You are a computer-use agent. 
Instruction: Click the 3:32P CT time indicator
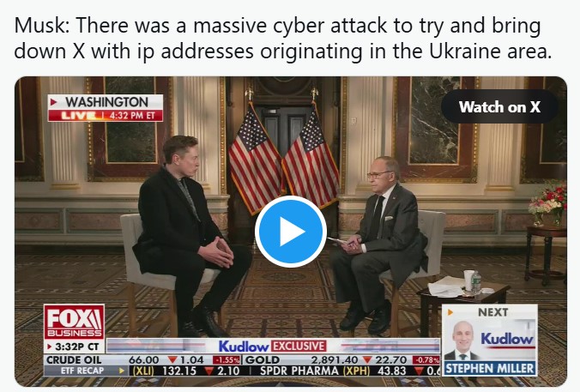(75, 347)
